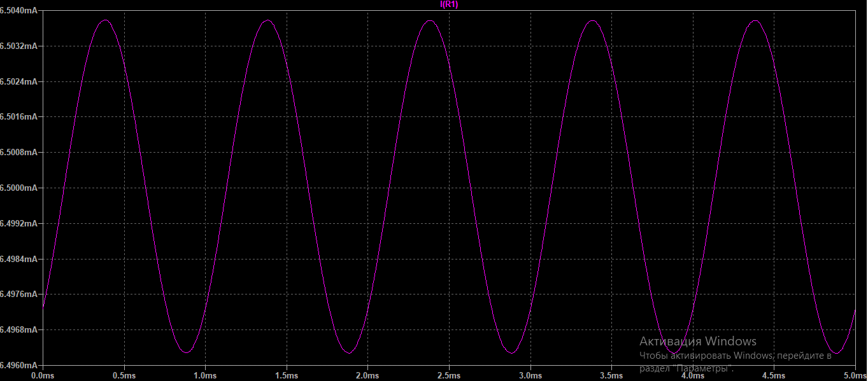
Task: Click the Активация Windows watermark text
Action: point(698,342)
